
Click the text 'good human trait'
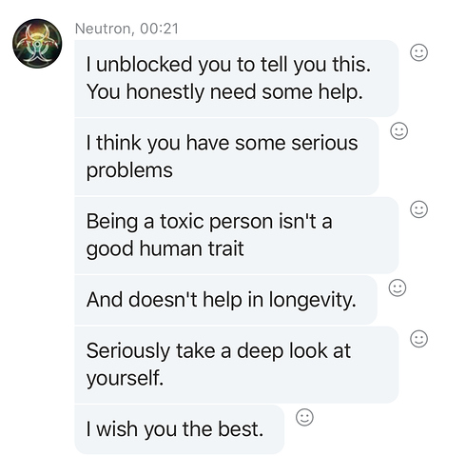(x=165, y=248)
